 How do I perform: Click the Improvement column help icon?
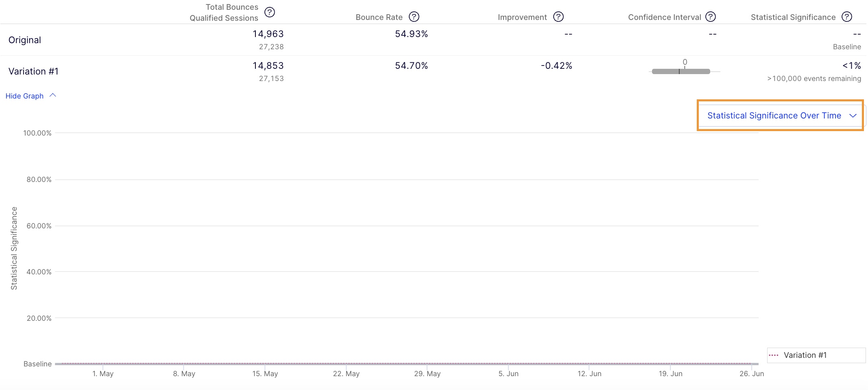tap(558, 17)
